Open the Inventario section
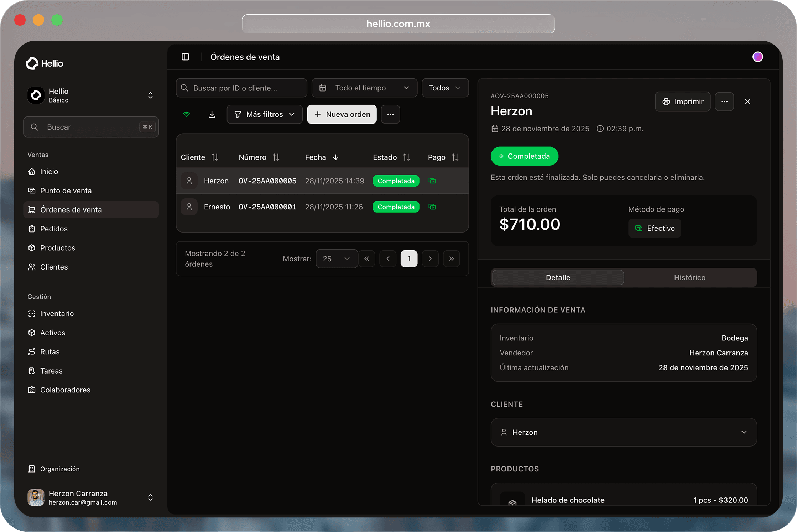 click(x=56, y=313)
